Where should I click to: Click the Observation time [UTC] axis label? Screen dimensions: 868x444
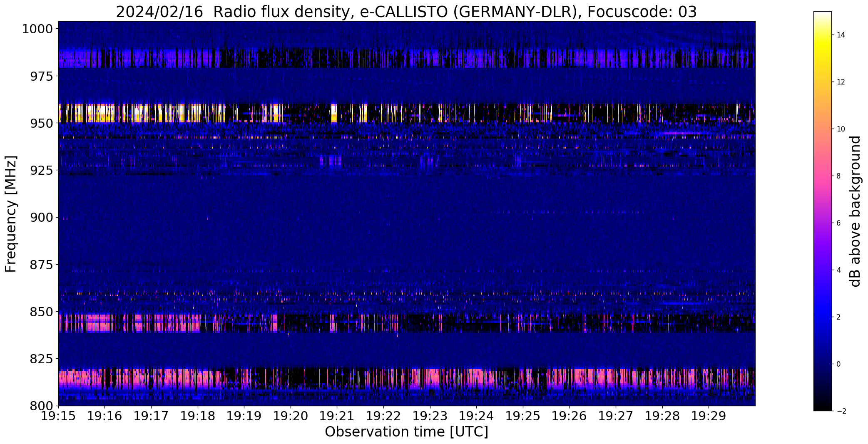(x=406, y=432)
